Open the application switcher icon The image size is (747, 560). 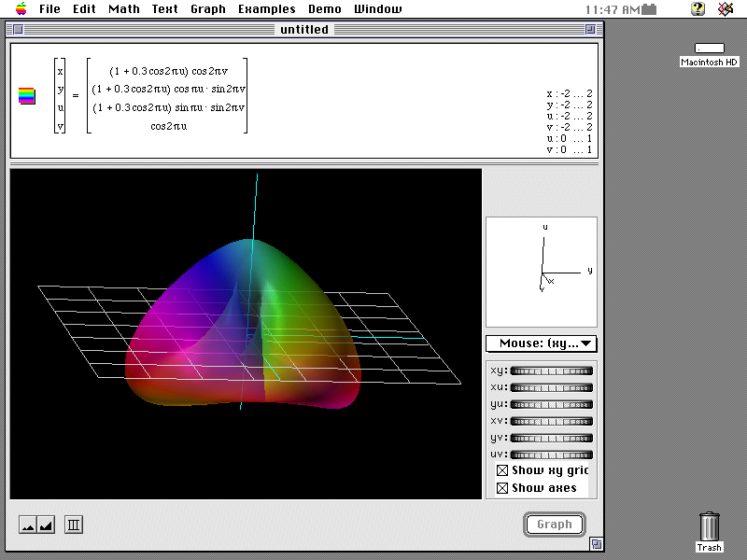point(726,8)
